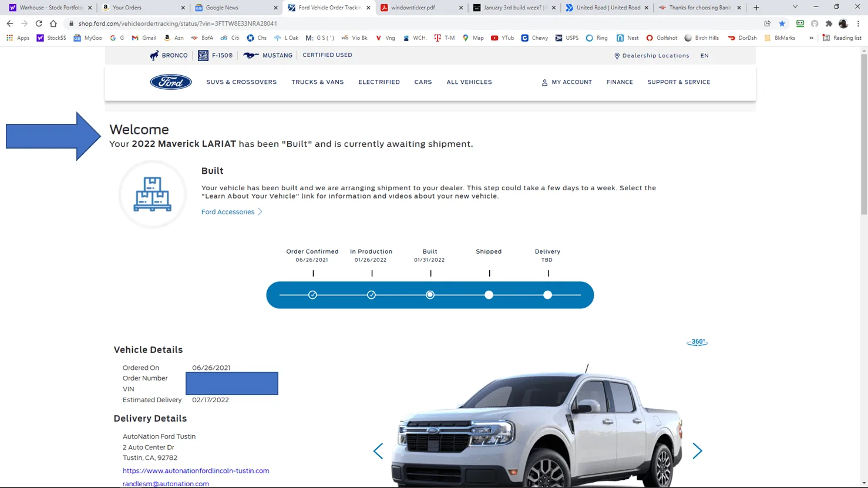Open the Finance menu item

coord(620,82)
